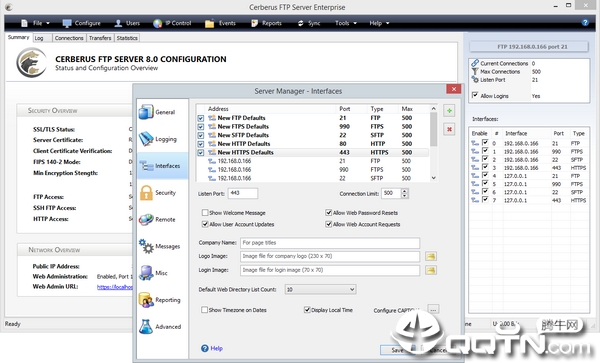Viewport: 600px width, 363px height.
Task: Switch to the Connections tab
Action: coord(69,38)
